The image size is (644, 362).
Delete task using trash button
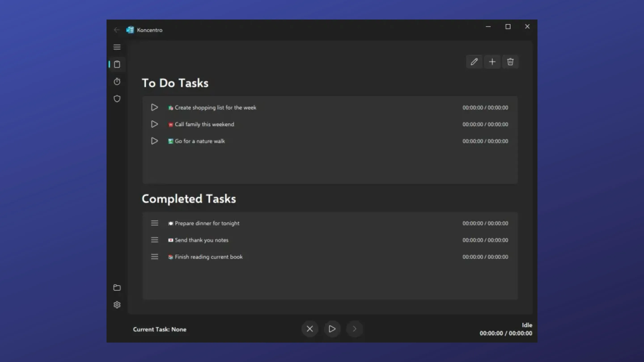tap(510, 62)
